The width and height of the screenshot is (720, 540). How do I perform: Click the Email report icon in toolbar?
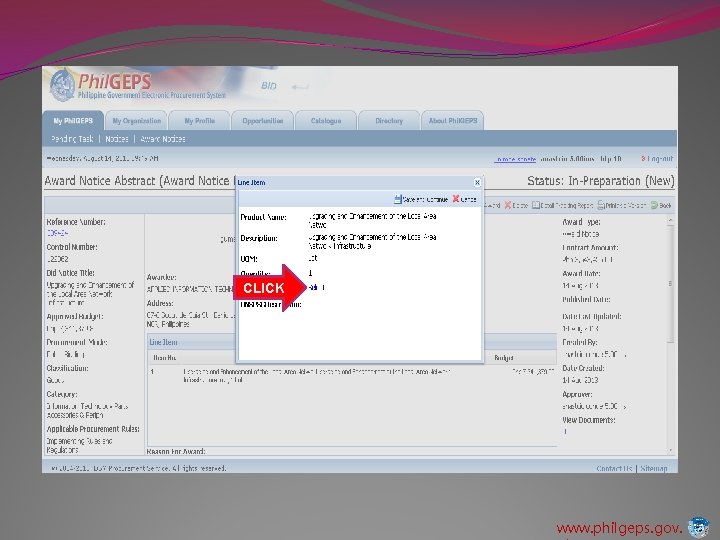[x=535, y=205]
